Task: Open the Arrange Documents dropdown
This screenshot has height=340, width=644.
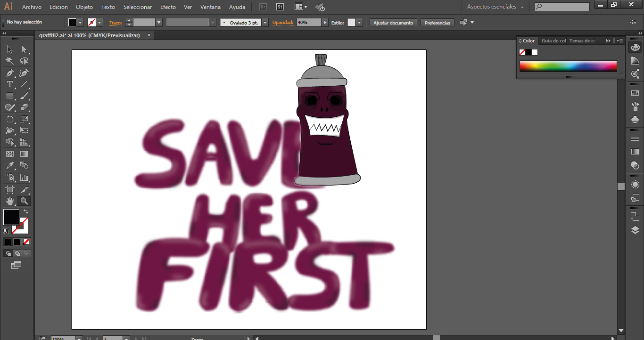Action: [x=301, y=7]
